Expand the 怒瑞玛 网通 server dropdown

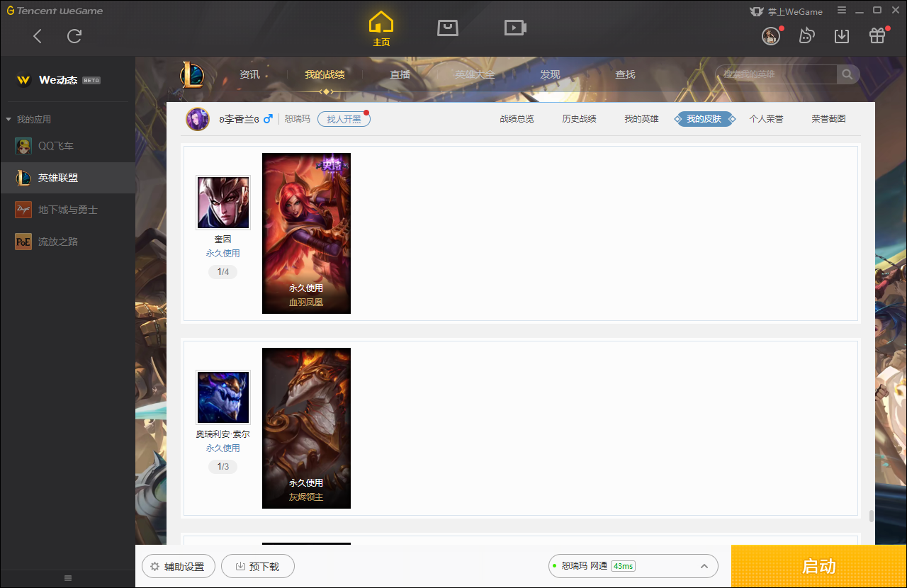pyautogui.click(x=633, y=566)
